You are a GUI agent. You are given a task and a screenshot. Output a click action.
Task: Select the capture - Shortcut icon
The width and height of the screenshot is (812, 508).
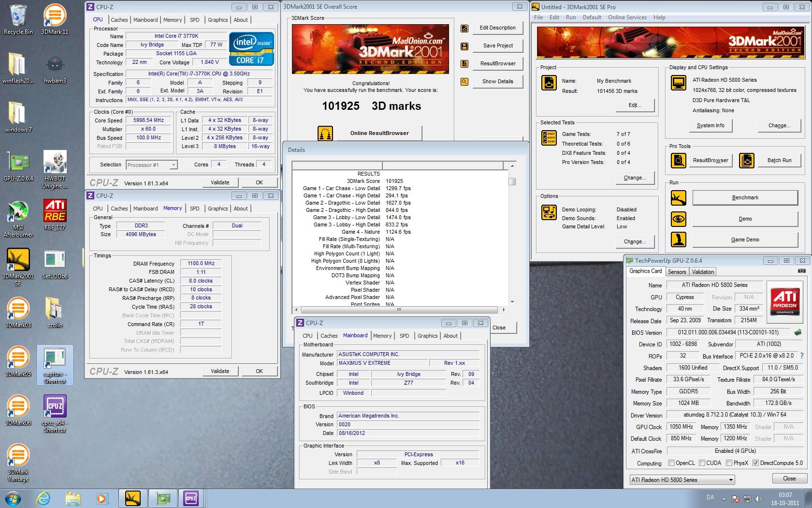tap(55, 365)
